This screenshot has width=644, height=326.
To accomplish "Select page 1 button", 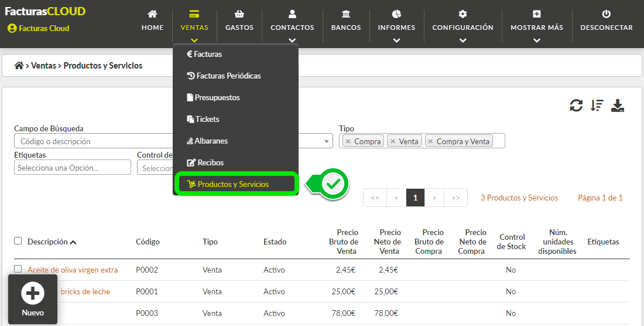I will pos(415,198).
